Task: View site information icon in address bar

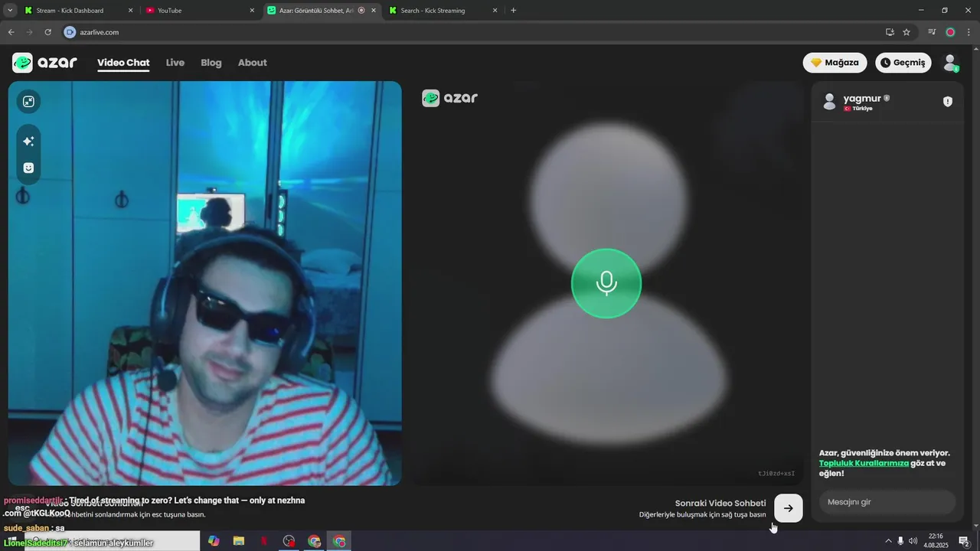Action: [70, 32]
